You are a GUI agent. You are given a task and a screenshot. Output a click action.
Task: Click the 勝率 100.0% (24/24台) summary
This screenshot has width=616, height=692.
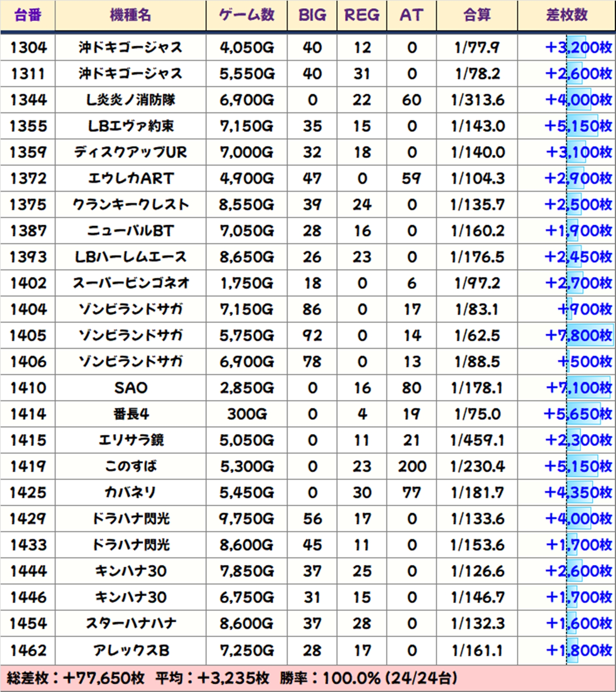pos(368,679)
